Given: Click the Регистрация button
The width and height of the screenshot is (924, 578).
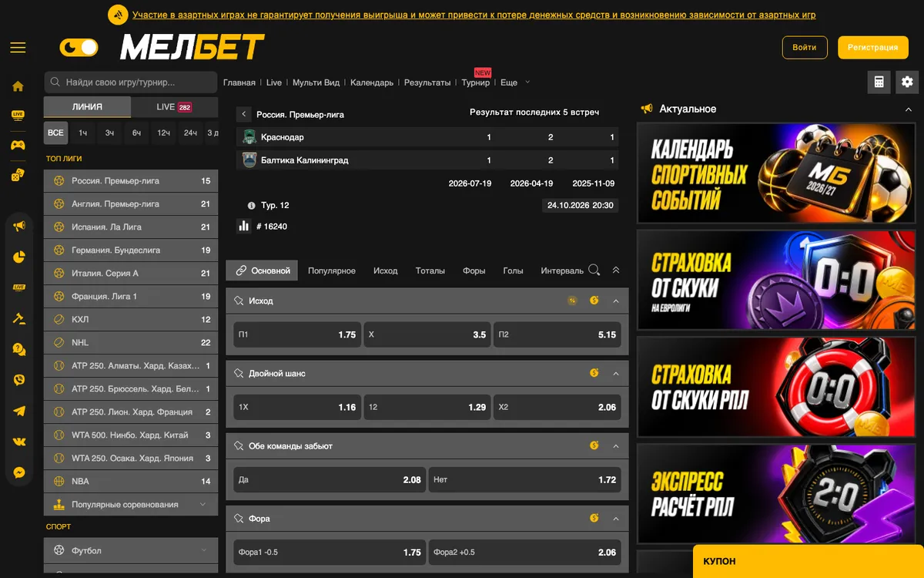Looking at the screenshot, I should point(873,47).
